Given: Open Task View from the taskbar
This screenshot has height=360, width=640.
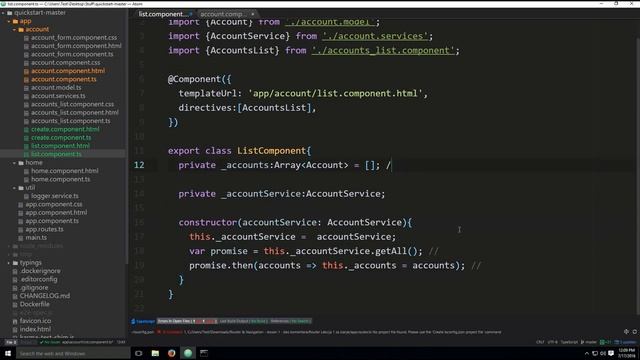Looking at the screenshot, I should (x=139, y=353).
